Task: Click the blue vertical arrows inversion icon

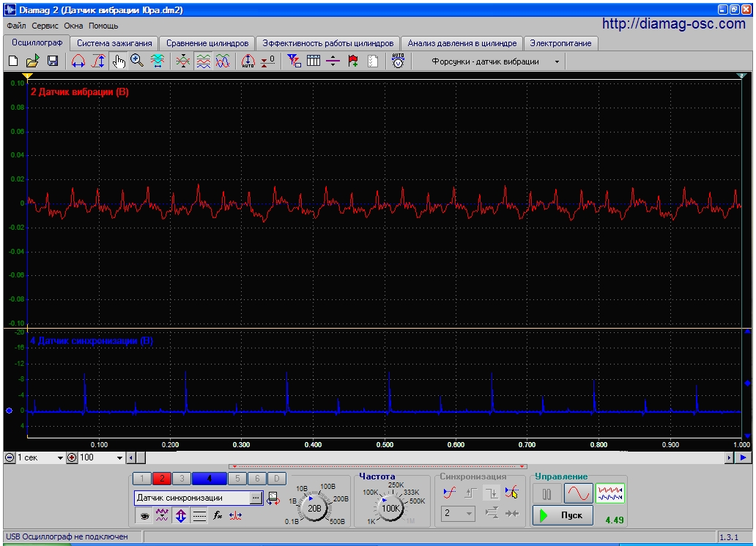Action: point(181,516)
